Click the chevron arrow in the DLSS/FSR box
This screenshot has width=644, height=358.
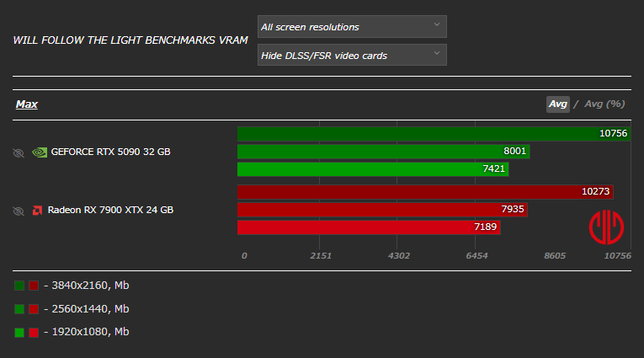coord(437,53)
